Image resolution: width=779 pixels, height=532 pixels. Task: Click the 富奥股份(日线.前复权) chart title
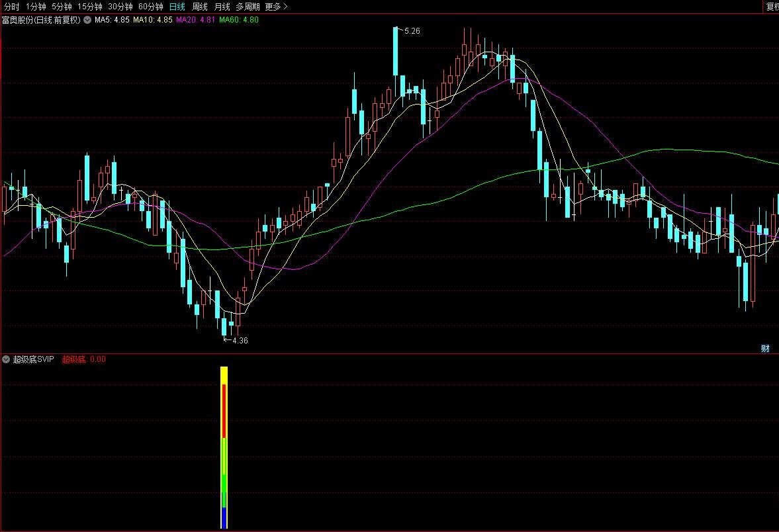(x=41, y=20)
